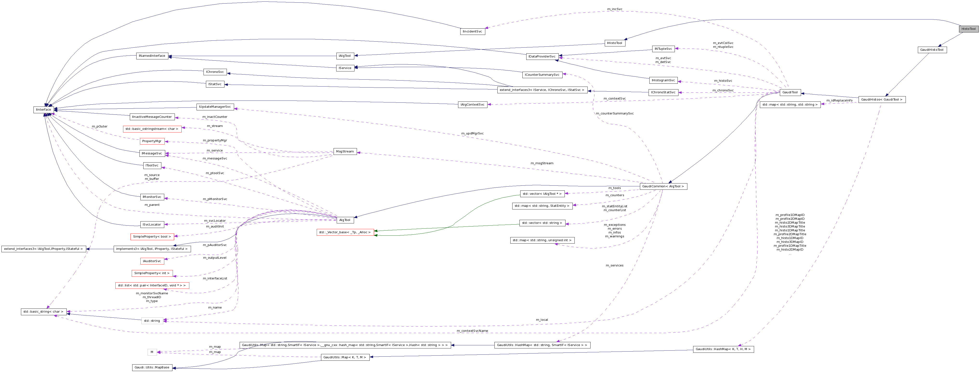This screenshot has height=372, width=980.
Task: Open the IHistoTool interface node
Action: click(616, 43)
